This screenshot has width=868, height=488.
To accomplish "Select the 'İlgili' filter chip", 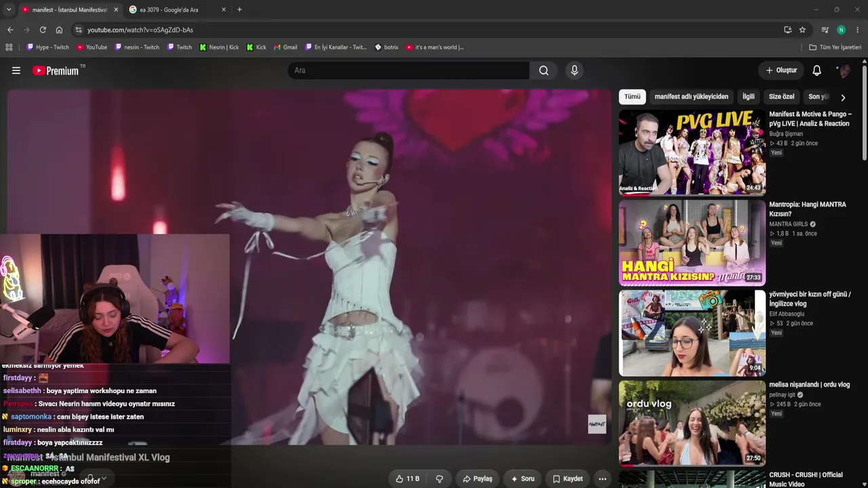I will click(748, 97).
